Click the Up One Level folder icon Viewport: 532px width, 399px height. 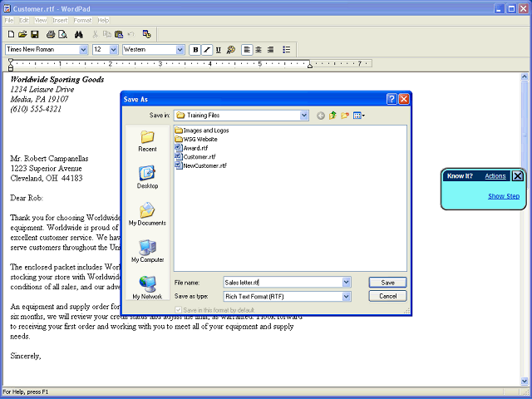tap(332, 116)
